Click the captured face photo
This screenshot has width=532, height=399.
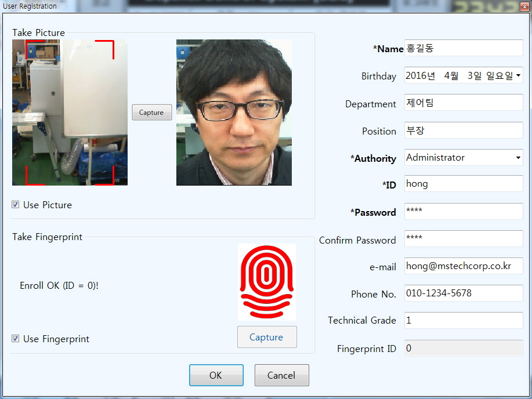[234, 113]
